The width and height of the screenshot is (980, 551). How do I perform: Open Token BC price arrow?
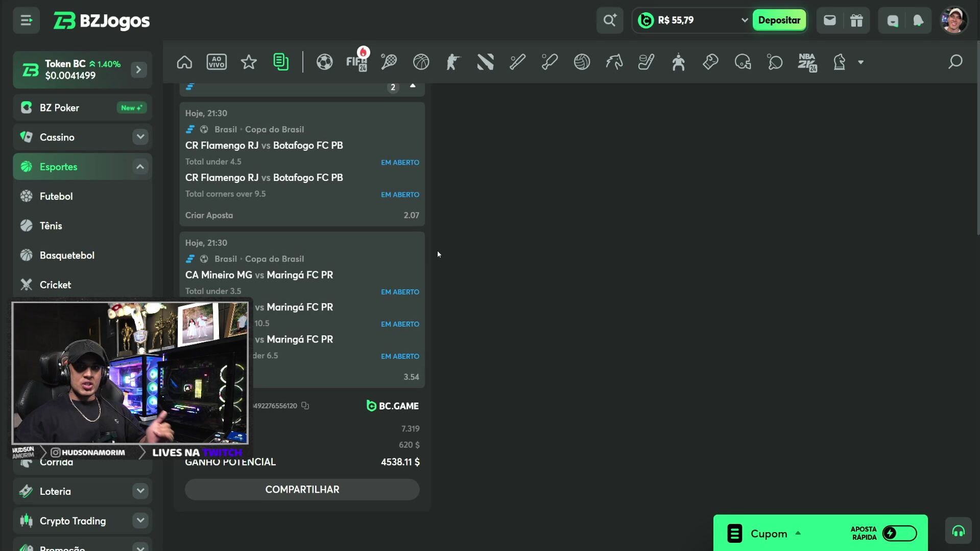(138, 70)
